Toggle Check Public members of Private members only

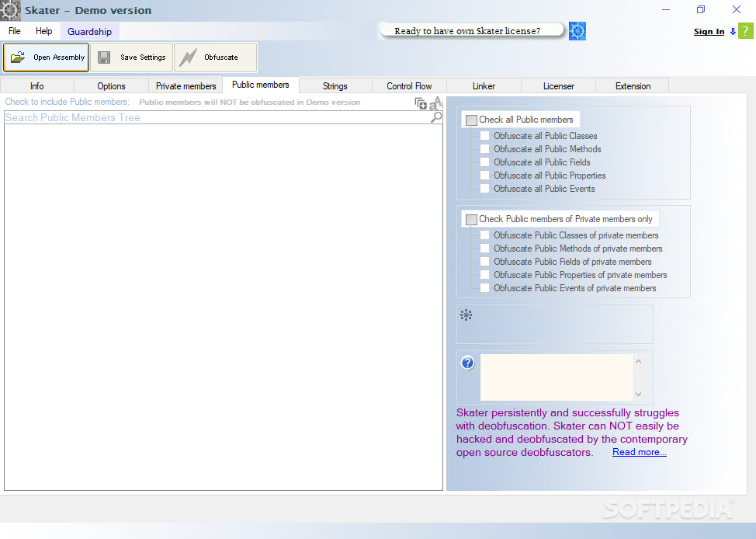pyautogui.click(x=472, y=219)
